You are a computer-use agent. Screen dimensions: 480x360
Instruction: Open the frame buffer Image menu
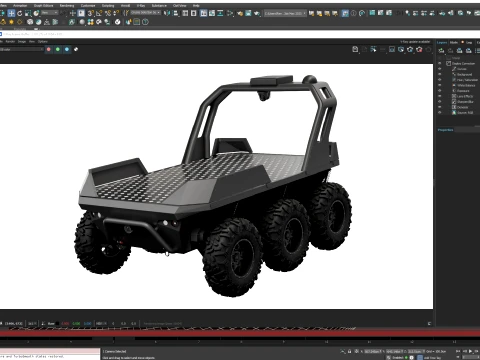tap(22, 41)
